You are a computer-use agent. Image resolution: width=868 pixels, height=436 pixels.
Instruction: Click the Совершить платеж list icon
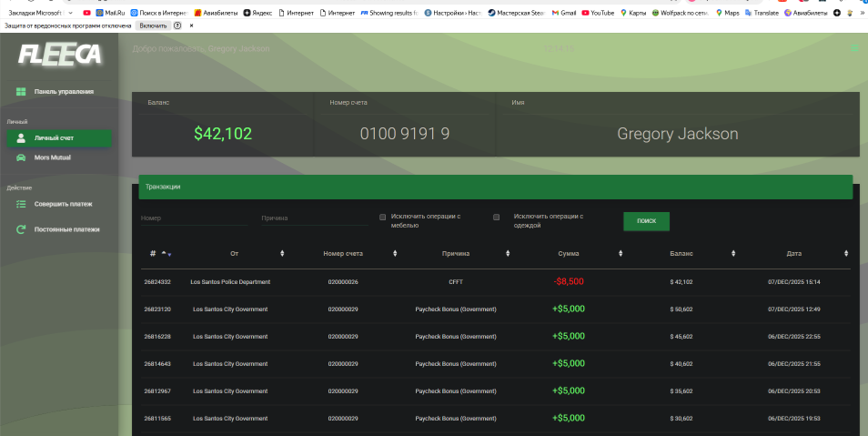(21, 205)
